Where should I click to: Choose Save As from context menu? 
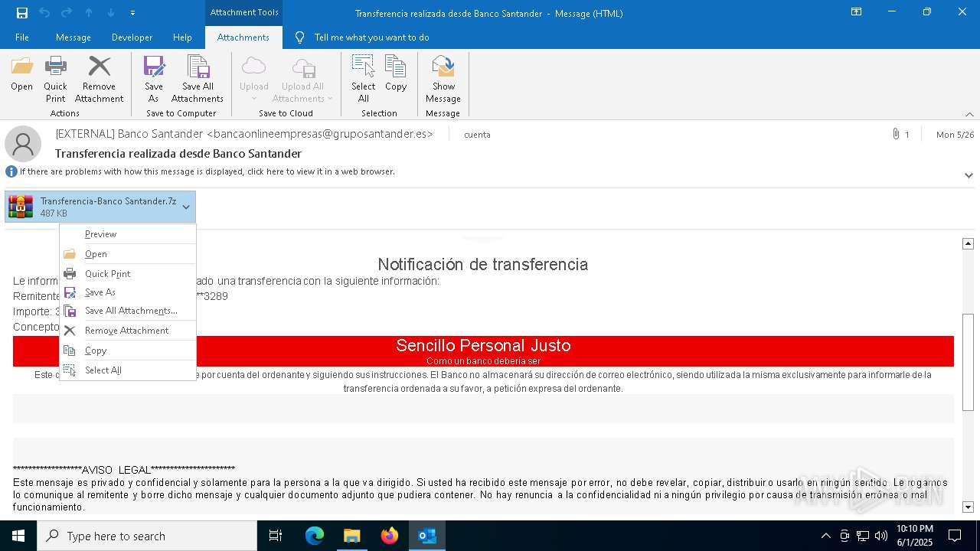pyautogui.click(x=127, y=292)
